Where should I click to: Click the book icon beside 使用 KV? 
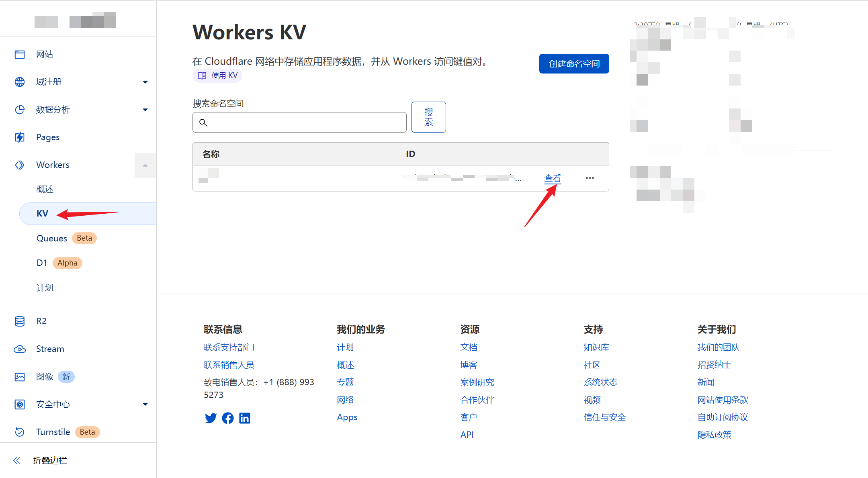(202, 76)
